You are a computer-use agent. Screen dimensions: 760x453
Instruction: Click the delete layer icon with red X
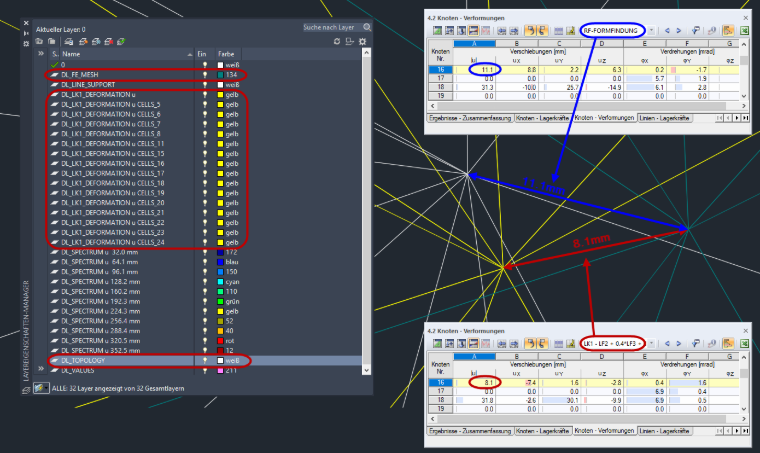[x=109, y=42]
